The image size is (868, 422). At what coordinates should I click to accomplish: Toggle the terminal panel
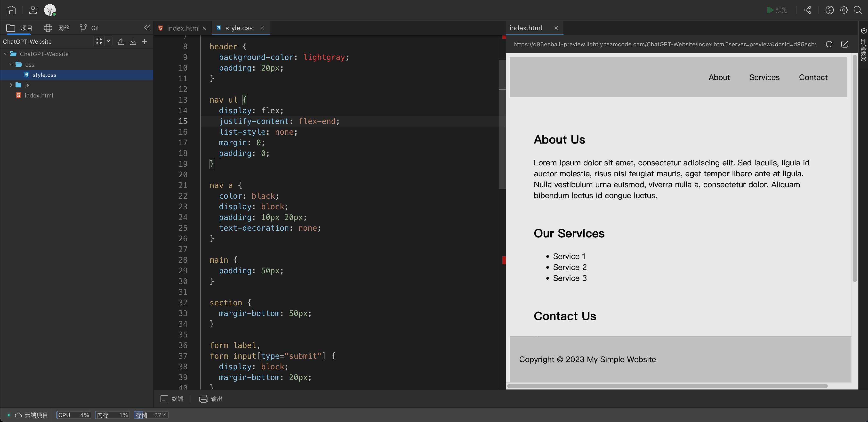tap(172, 399)
